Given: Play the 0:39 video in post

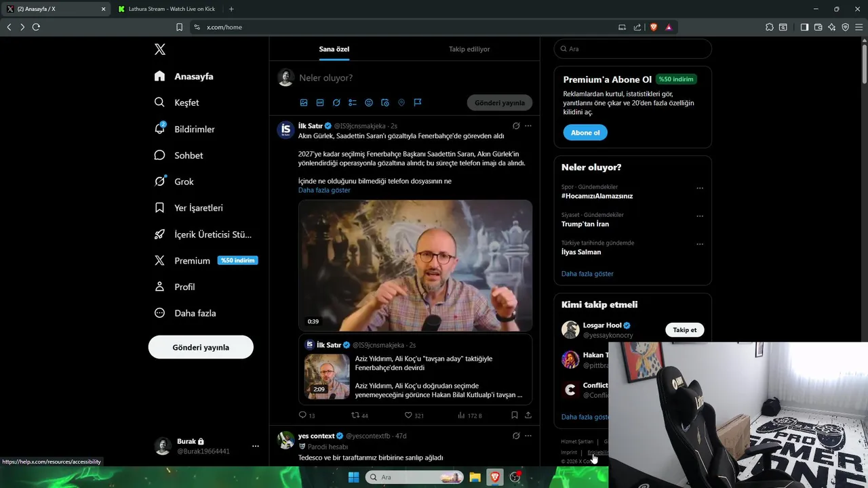Looking at the screenshot, I should [415, 265].
